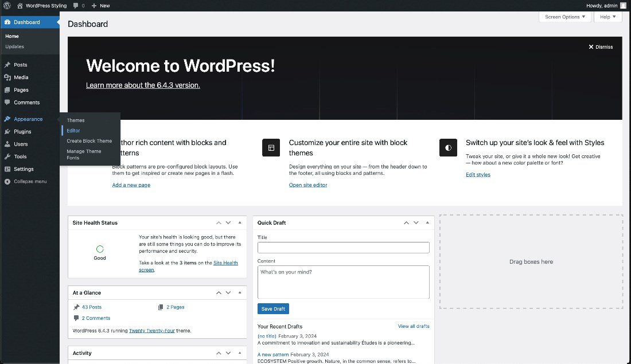
Task: Click New in the admin bar
Action: pos(105,6)
